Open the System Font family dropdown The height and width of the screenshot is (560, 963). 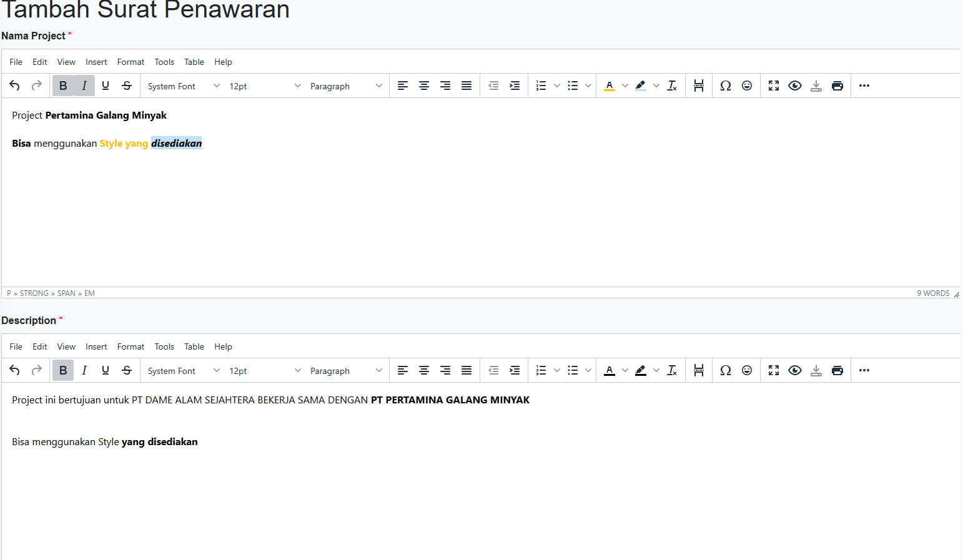pyautogui.click(x=181, y=86)
